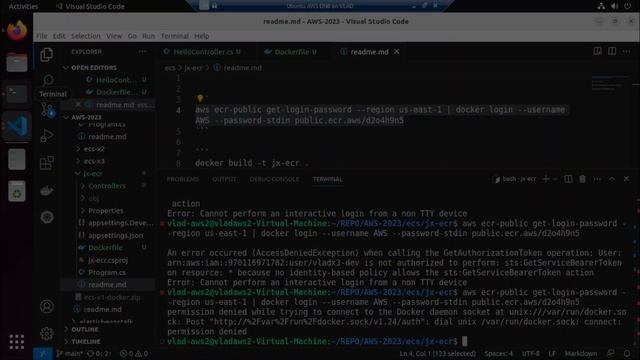The width and height of the screenshot is (640, 360).
Task: Open the Explorer view in activity bar
Action: coord(47,54)
